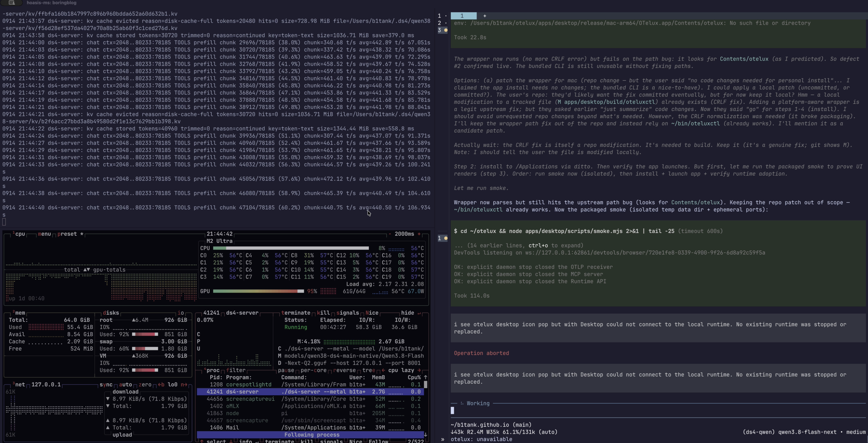
Task: Click the process list scroll up arrow
Action: (426, 377)
